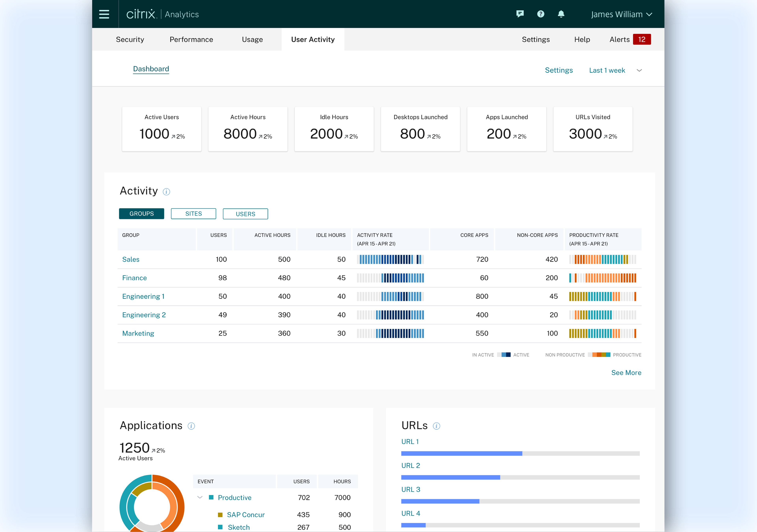The image size is (757, 532).
Task: Switch activity view to USERS
Action: tap(245, 214)
